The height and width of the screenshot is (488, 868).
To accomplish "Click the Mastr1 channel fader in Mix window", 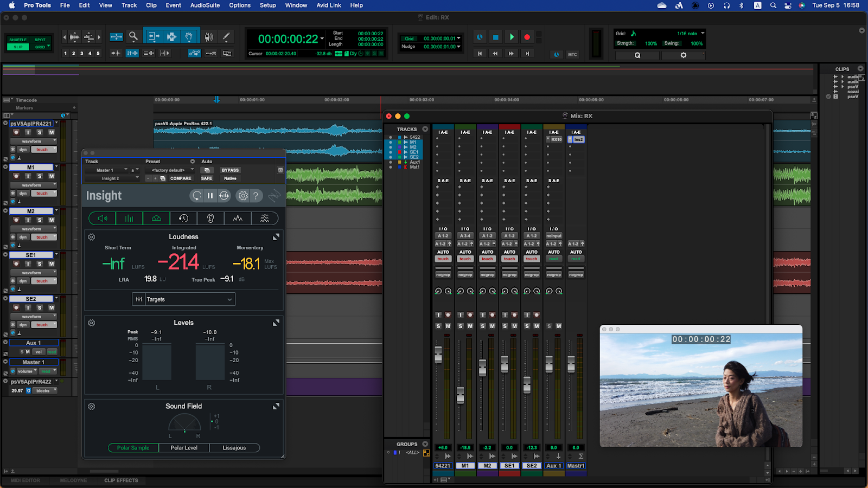I will click(571, 364).
